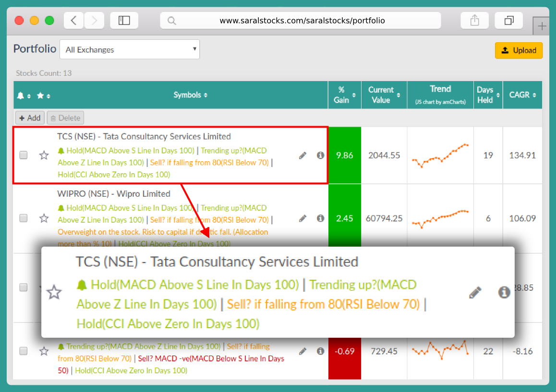Toggle the browser sidebar panel button
The image size is (556, 392).
tap(124, 21)
